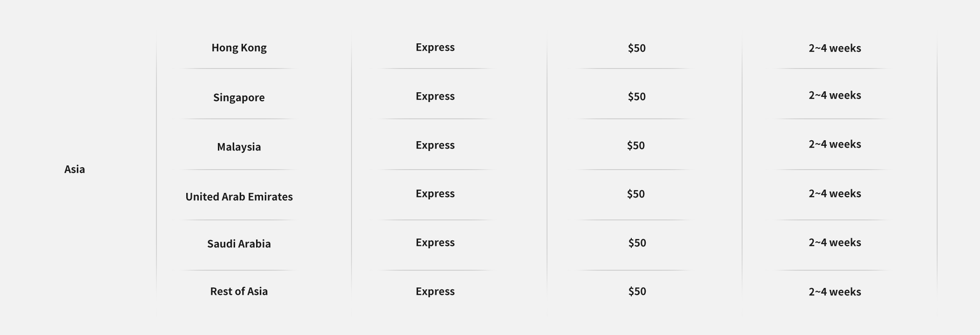Select the $50 price for Malaysia

[x=636, y=145]
